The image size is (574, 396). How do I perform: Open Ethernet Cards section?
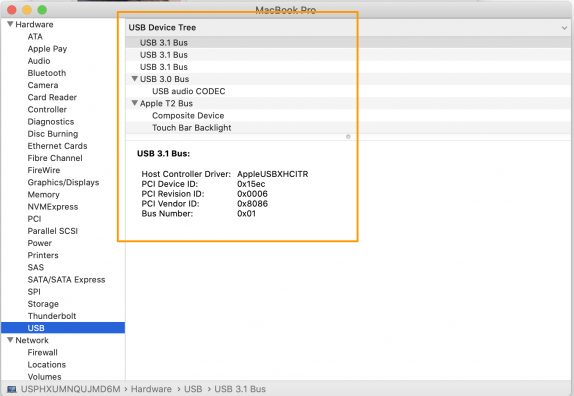[57, 146]
